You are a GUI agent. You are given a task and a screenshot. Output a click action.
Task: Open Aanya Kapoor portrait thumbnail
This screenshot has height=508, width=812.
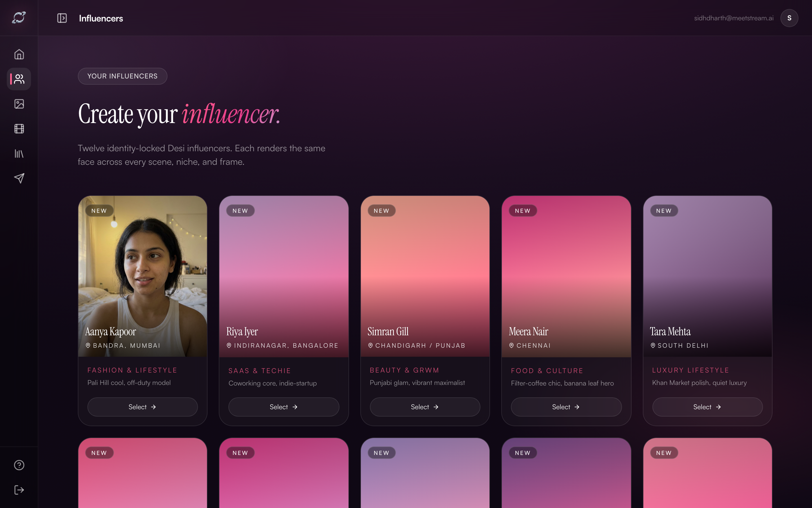143,276
